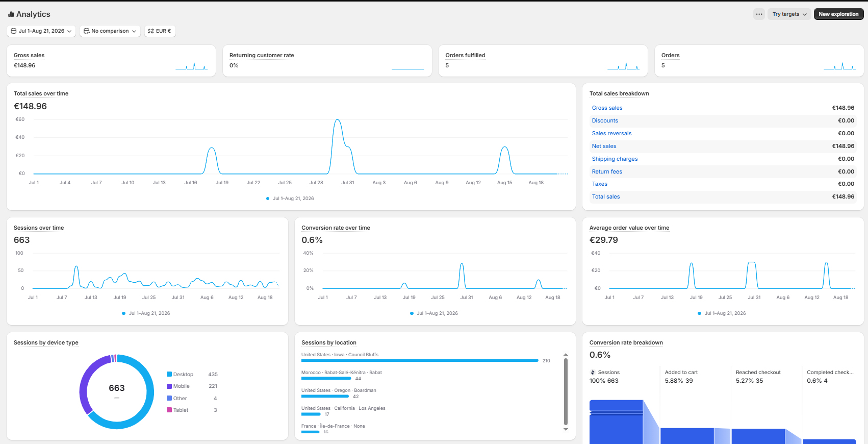Click the locations list scroll-down arrow
Image resolution: width=868 pixels, height=444 pixels.
(566, 430)
